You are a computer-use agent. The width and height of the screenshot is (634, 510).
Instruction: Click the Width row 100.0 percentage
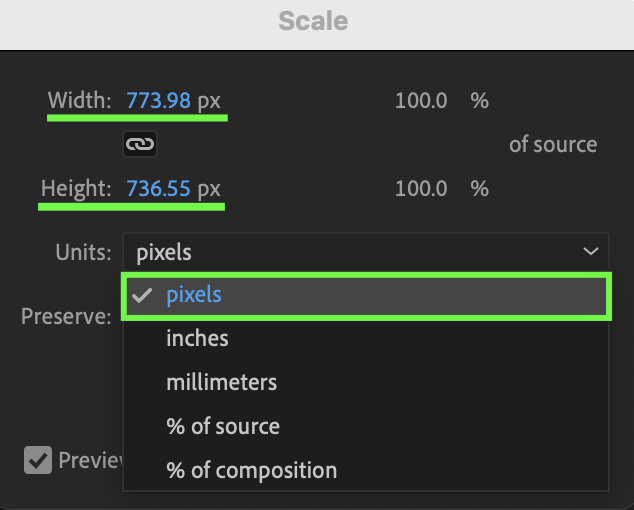[421, 101]
